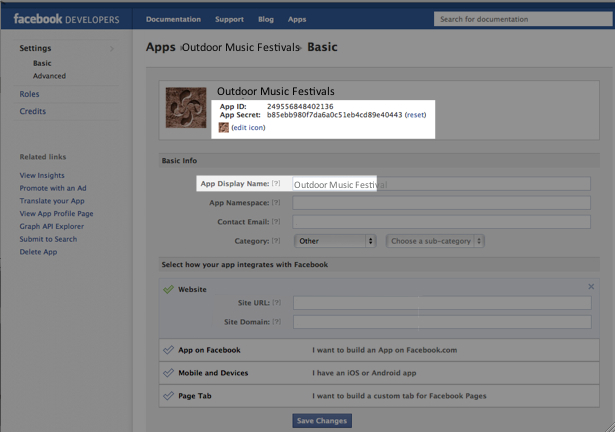Click the App ID number 249556848402136

[300, 106]
